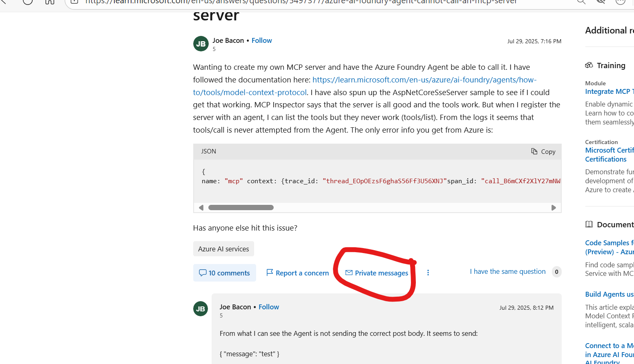Click the JSON label of code block
Viewport: 634px width, 364px height.
(x=208, y=151)
